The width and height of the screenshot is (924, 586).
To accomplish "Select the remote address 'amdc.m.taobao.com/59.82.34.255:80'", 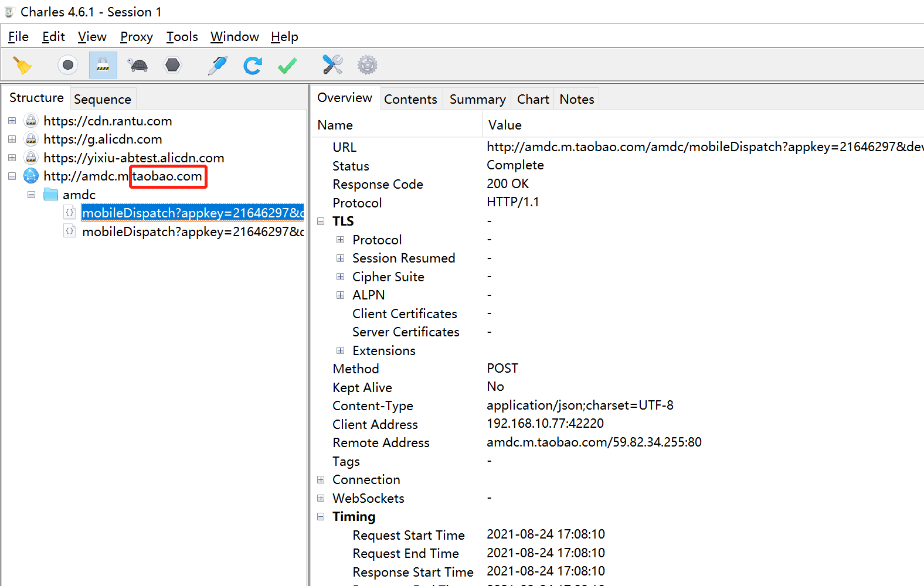I will (594, 442).
